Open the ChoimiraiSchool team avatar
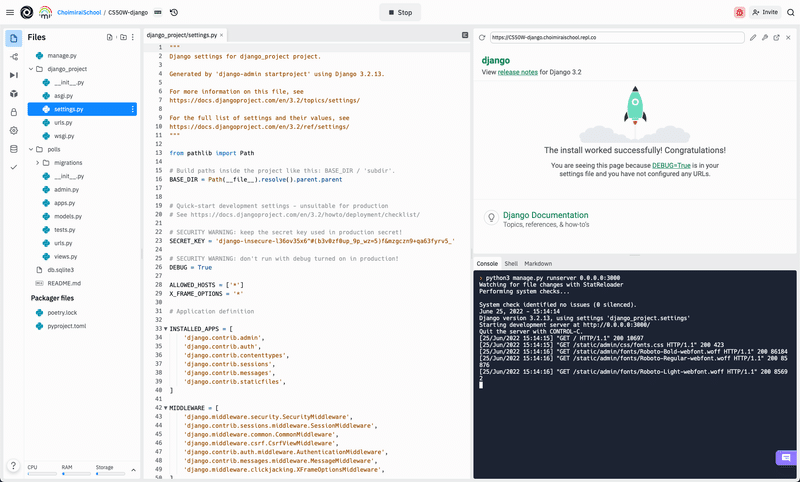This screenshot has height=482, width=800. [45, 12]
